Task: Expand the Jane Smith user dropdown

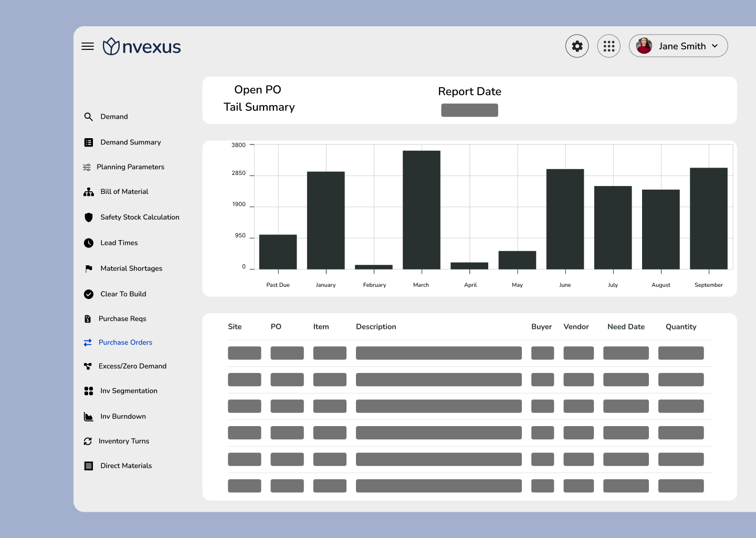Action: [x=715, y=46]
